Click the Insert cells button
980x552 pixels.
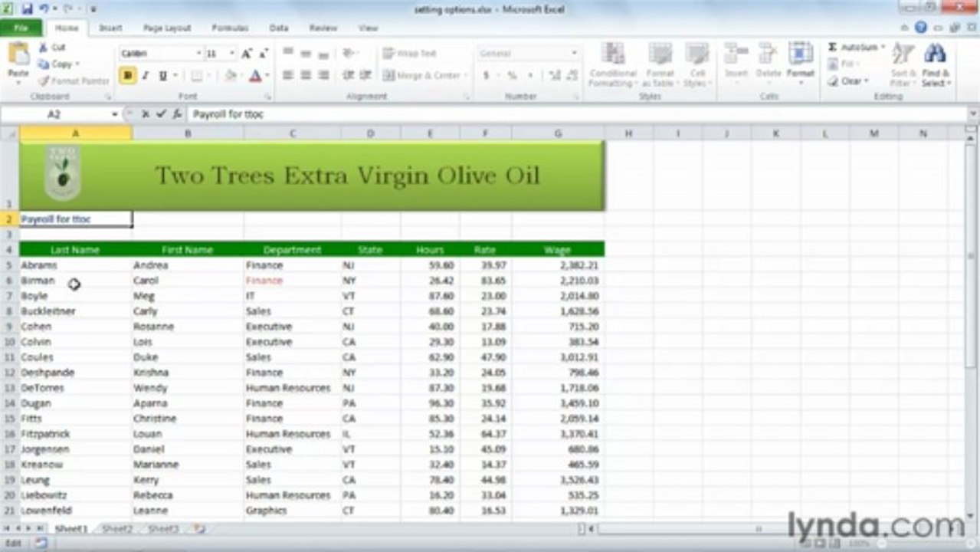(x=736, y=61)
